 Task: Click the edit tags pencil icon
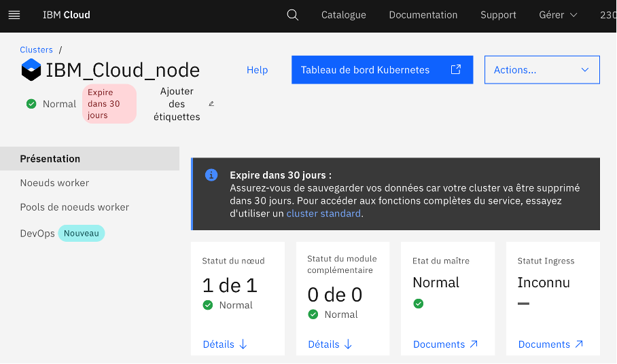coord(211,104)
